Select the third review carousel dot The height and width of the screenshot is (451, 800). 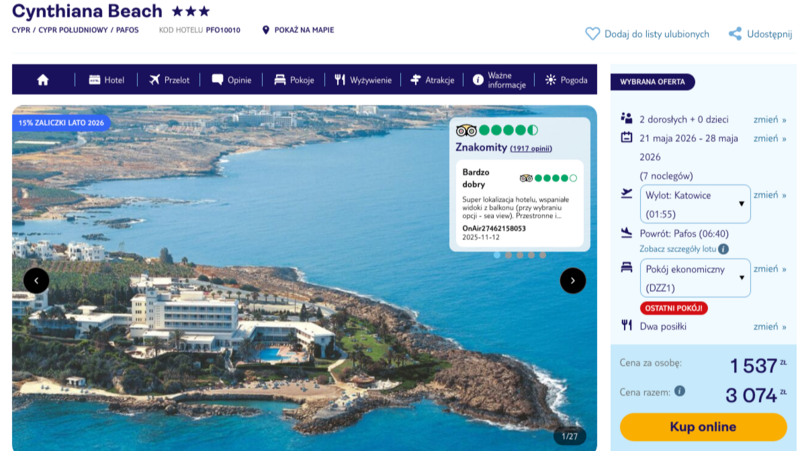point(519,255)
